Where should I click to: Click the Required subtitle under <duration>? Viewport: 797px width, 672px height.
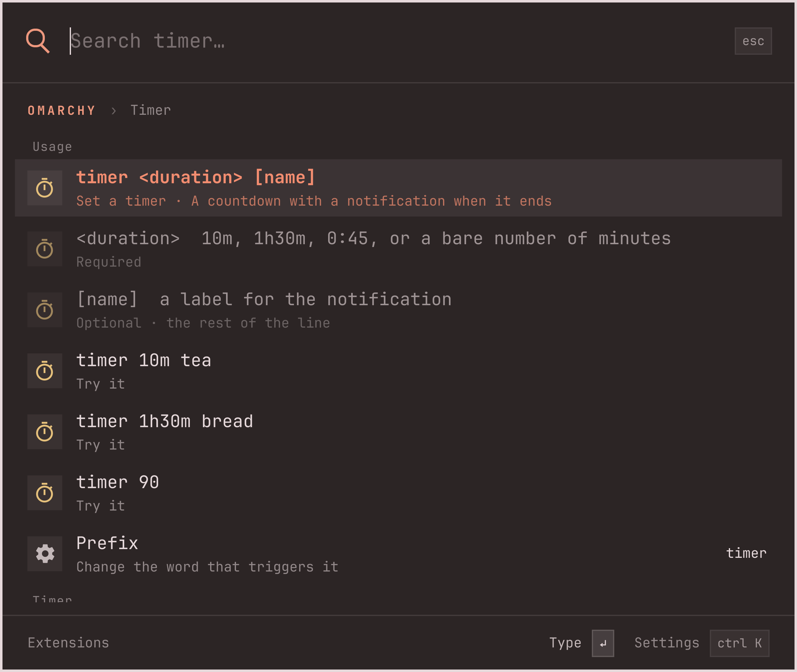pyautogui.click(x=109, y=262)
